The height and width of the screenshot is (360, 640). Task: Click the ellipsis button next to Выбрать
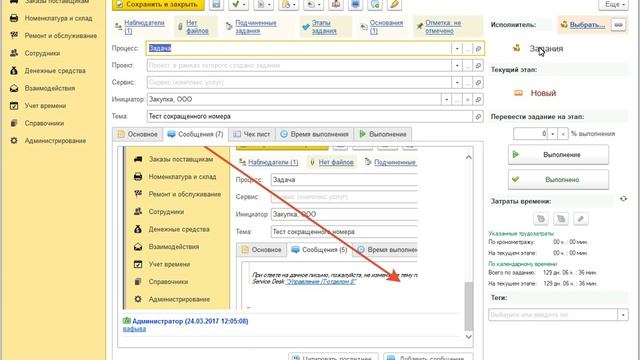point(619,25)
